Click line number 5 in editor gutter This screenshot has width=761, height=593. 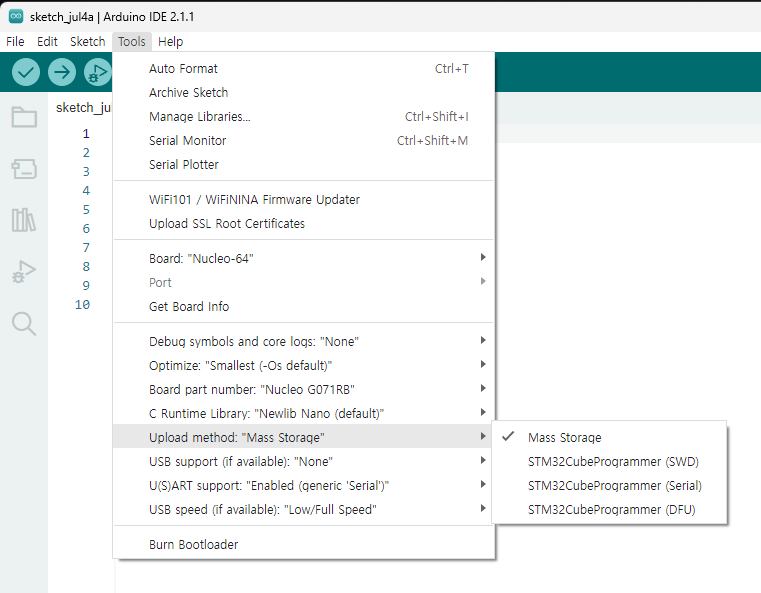86,210
